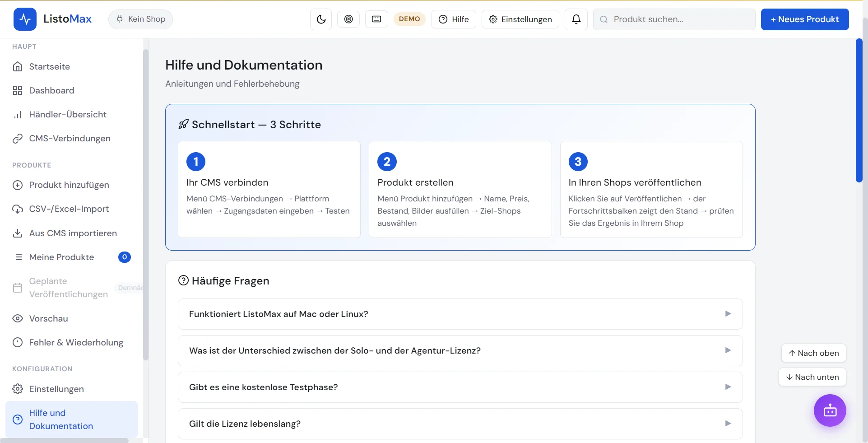868x443 pixels.
Task: Click the Startseite home icon
Action: 18,66
